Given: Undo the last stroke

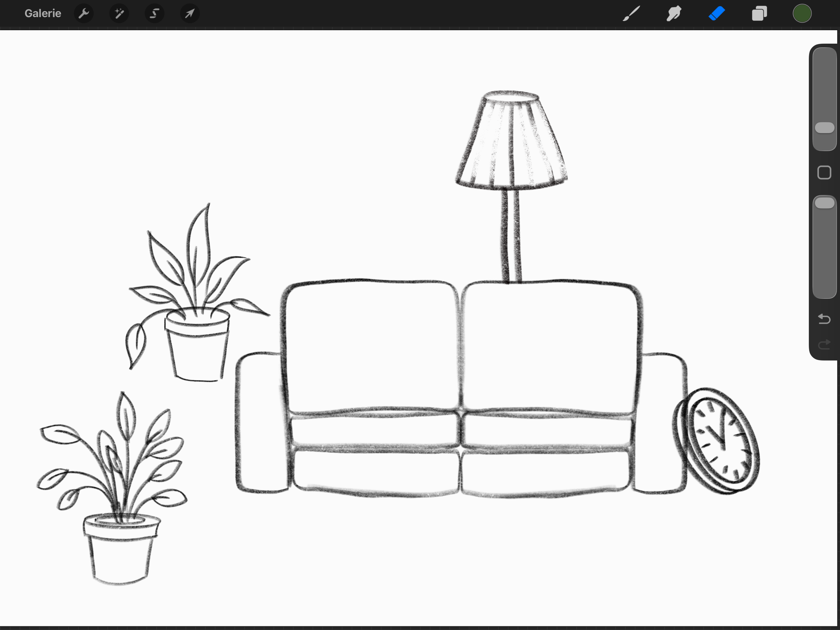Looking at the screenshot, I should pos(824,319).
